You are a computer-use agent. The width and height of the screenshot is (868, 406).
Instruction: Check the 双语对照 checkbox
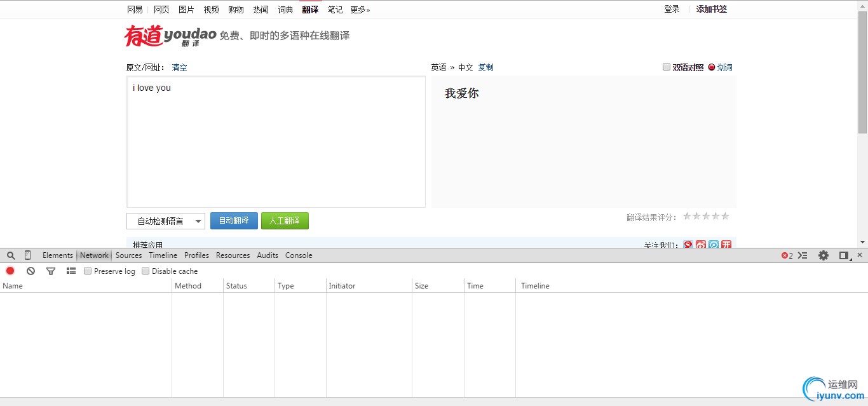(667, 67)
